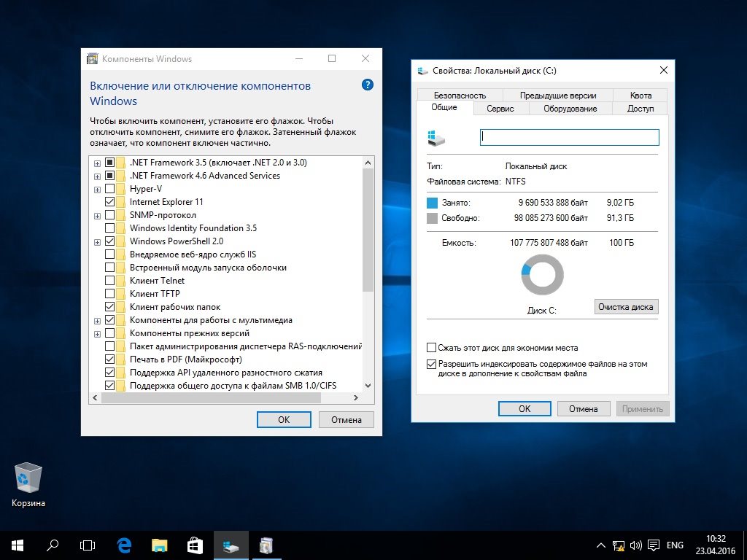Click the blue 'Занято' color swatch
The image size is (747, 560).
(432, 203)
